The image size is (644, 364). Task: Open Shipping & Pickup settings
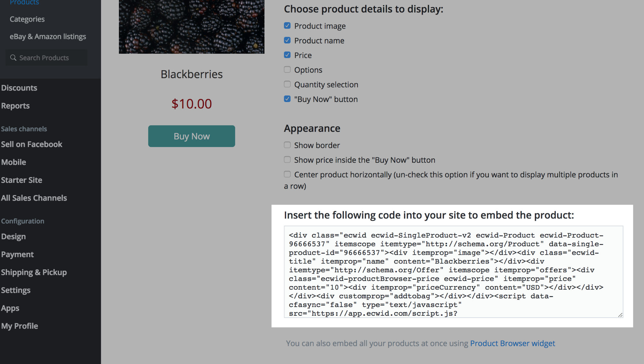(34, 272)
